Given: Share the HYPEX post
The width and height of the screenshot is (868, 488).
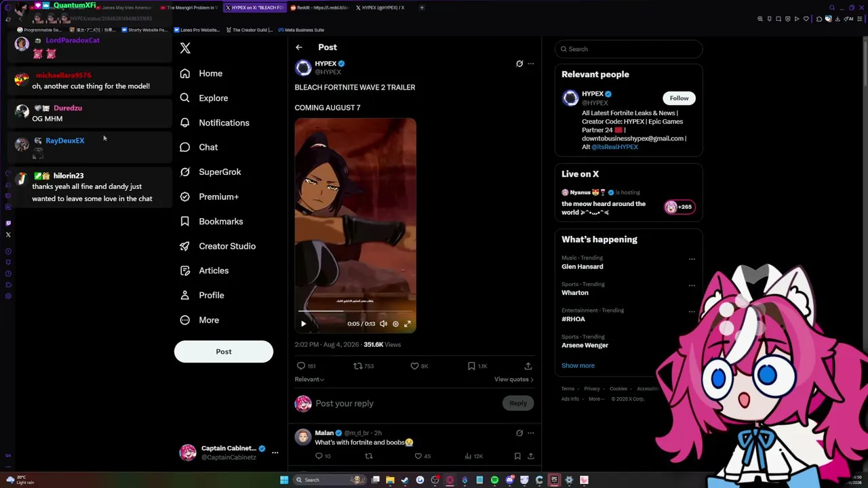Looking at the screenshot, I should 528,366.
